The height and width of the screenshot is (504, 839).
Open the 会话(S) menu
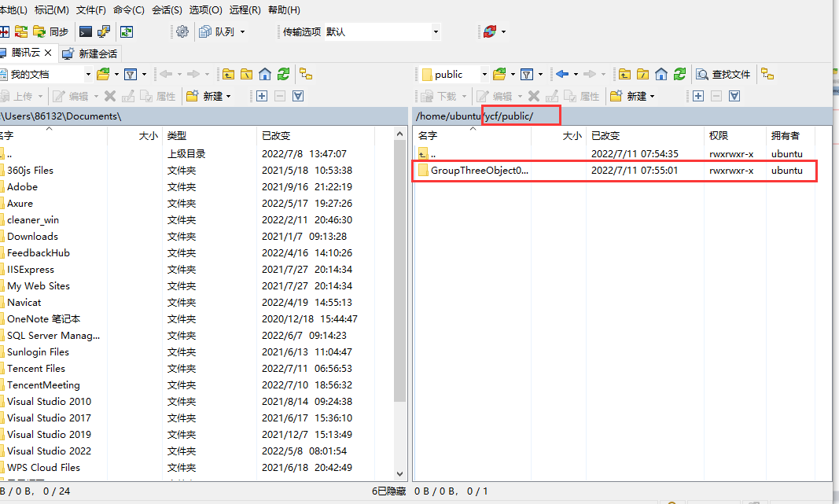coord(166,9)
